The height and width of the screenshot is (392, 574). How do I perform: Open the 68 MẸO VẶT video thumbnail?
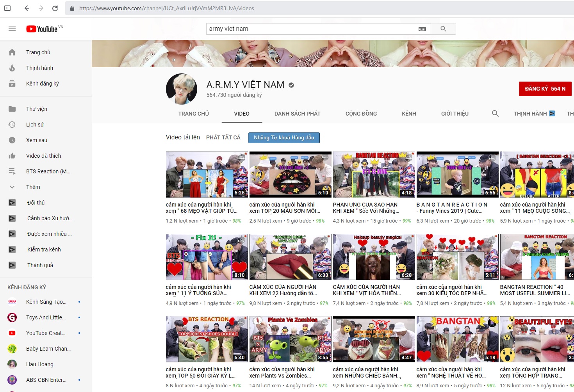click(x=207, y=175)
